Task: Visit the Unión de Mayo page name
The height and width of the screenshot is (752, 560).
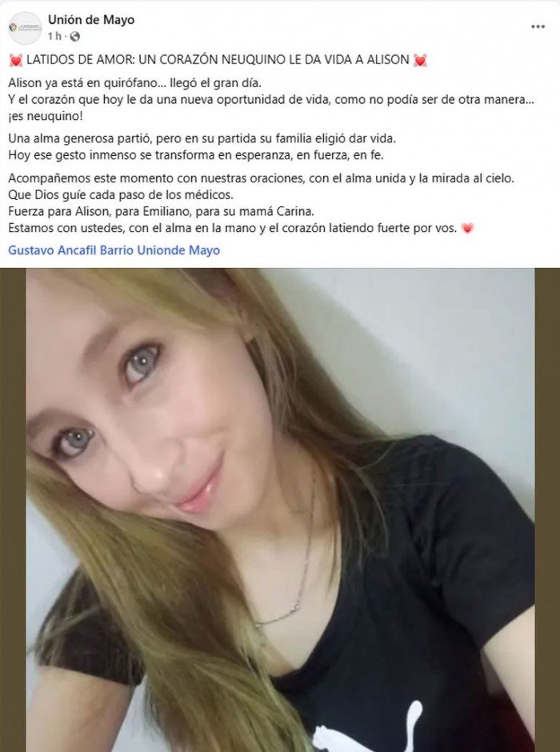Action: click(x=91, y=20)
